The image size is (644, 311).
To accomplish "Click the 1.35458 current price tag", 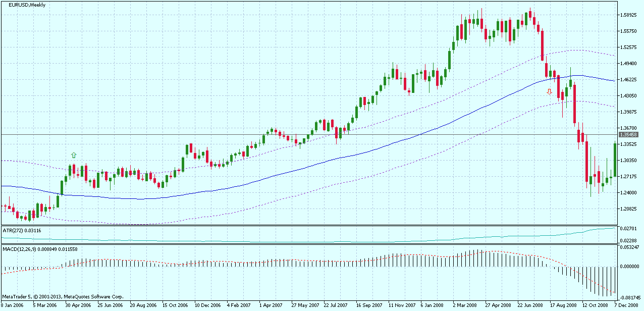I will tap(629, 135).
